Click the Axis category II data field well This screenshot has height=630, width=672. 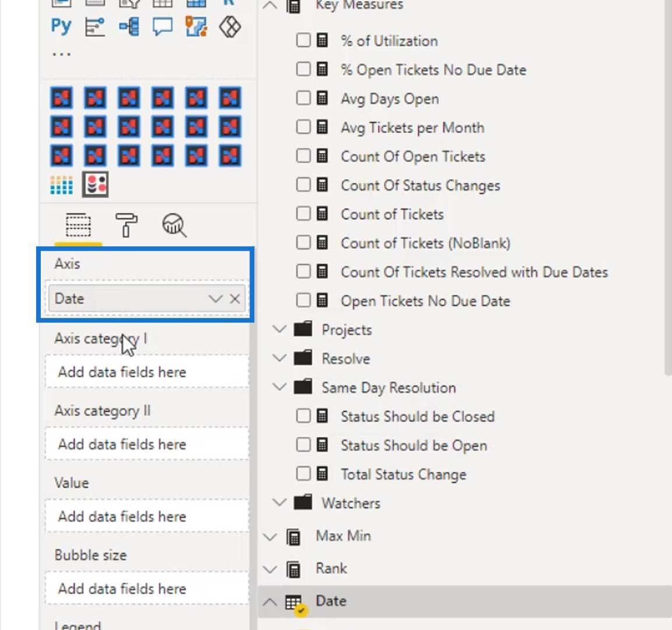tap(147, 444)
